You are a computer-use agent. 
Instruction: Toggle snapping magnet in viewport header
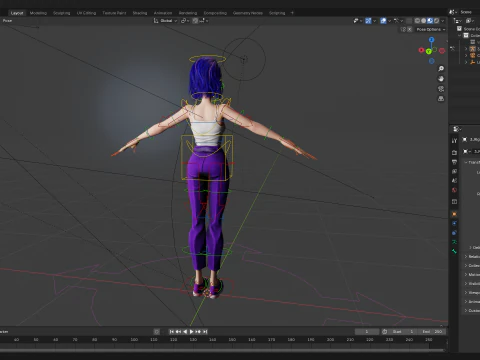[195, 21]
